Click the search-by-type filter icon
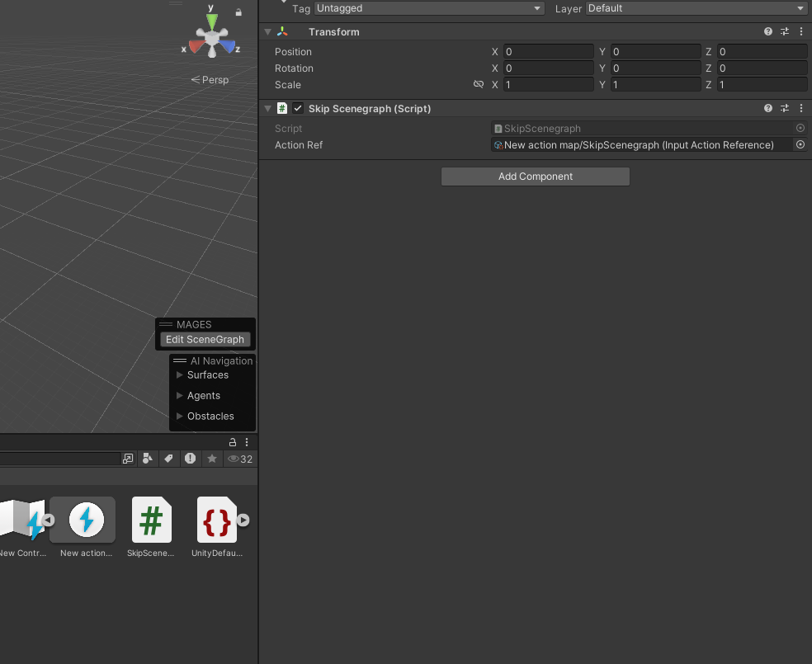The height and width of the screenshot is (664, 812). pyautogui.click(x=148, y=459)
